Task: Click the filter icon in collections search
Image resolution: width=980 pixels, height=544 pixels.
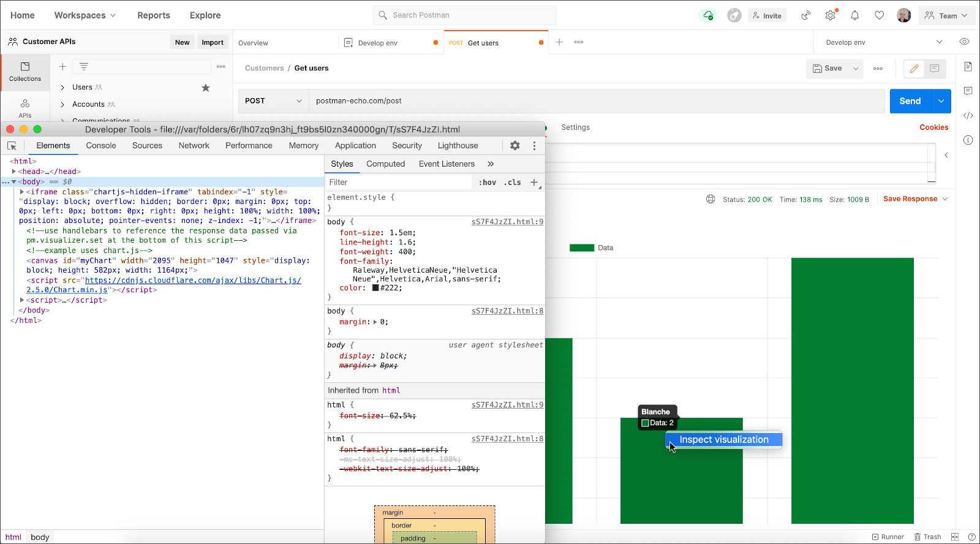Action: (84, 66)
